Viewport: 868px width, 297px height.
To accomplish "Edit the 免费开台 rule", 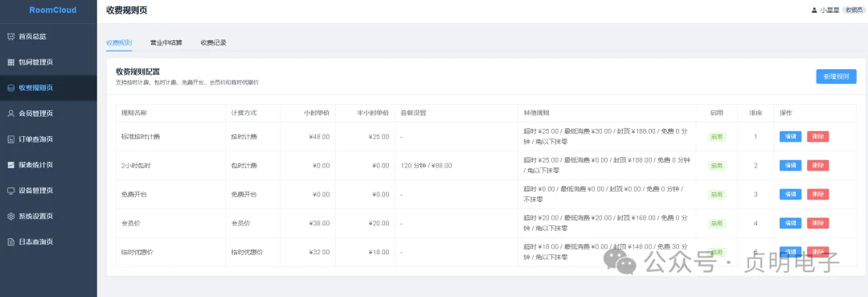I will 791,194.
